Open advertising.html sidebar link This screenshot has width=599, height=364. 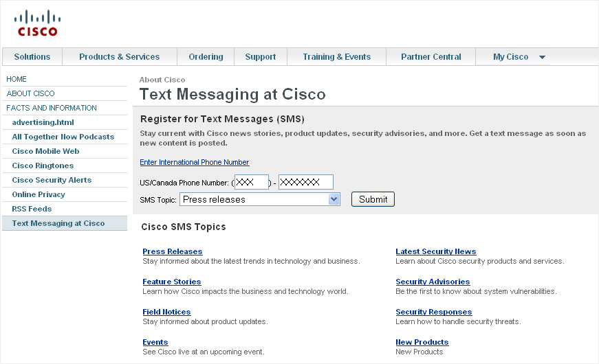coord(43,122)
